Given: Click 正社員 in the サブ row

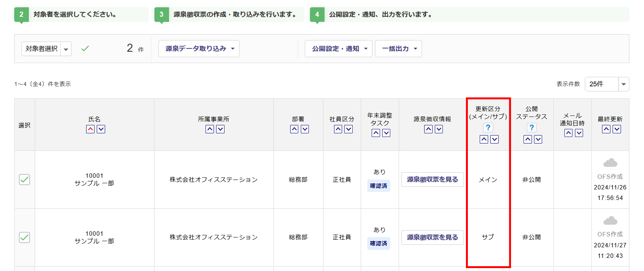Looking at the screenshot, I should pos(342,237).
